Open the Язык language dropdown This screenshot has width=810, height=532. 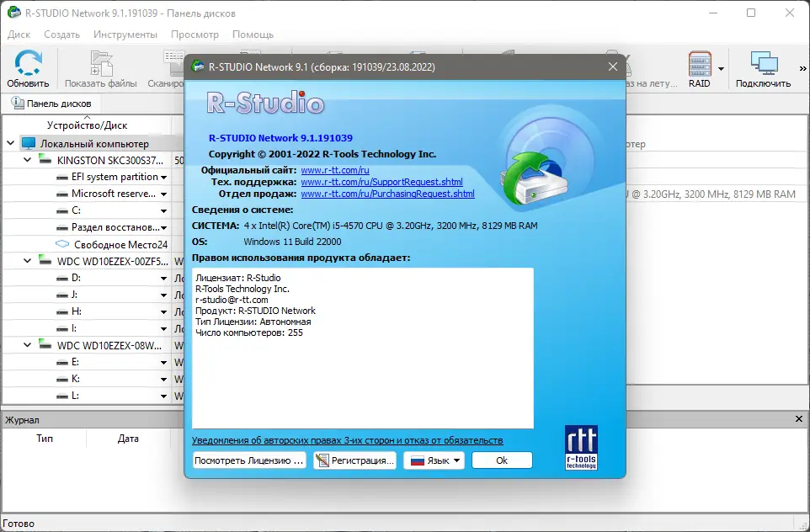click(434, 460)
